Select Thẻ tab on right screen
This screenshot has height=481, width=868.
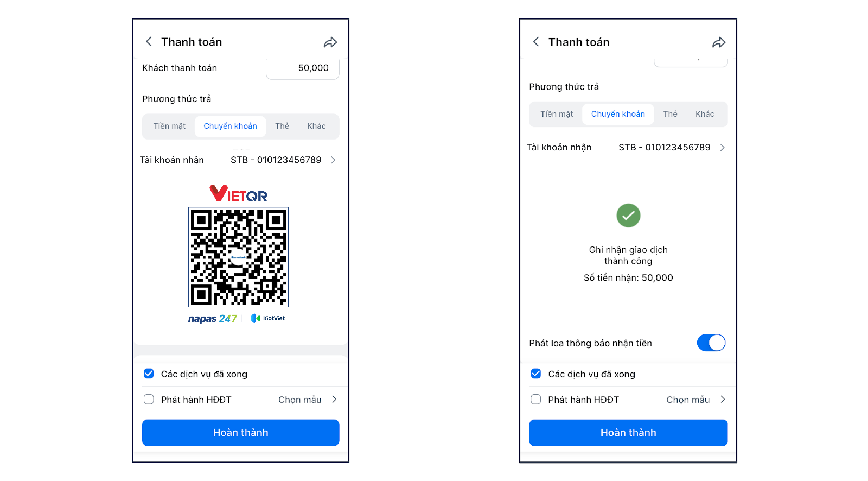pos(670,114)
